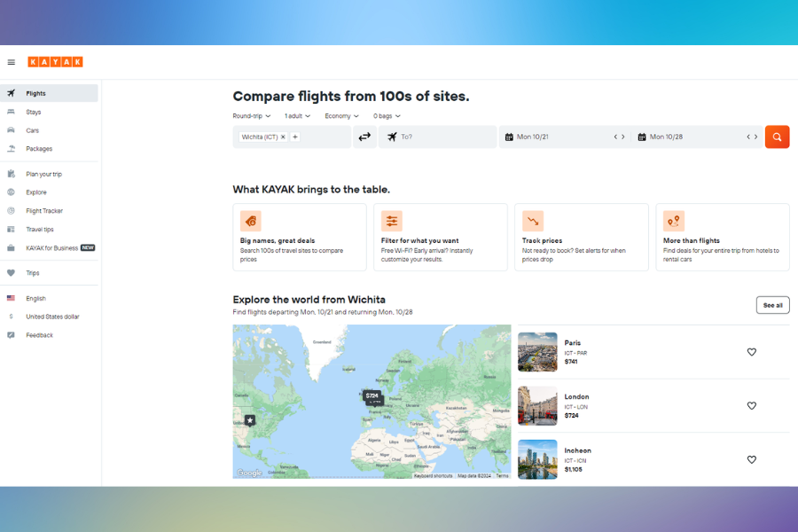Screen dimensions: 798x532
Task: Click the See all button for destinations
Action: pyautogui.click(x=771, y=304)
